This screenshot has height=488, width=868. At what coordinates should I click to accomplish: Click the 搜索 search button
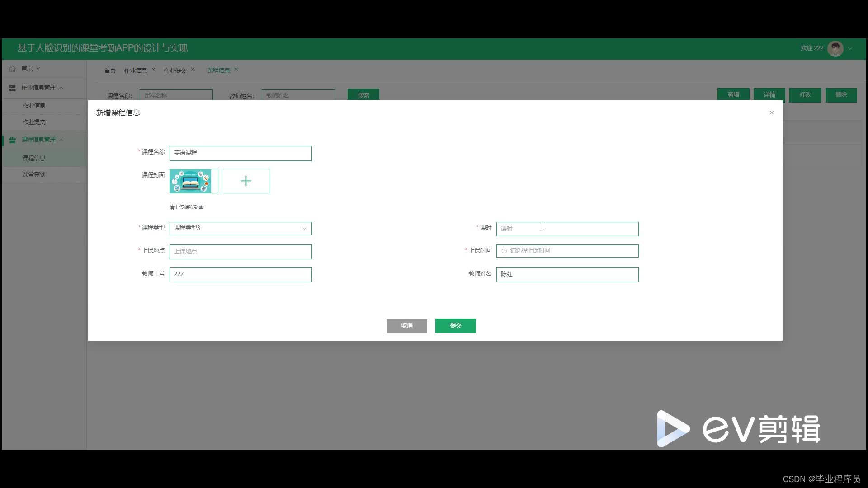tap(363, 95)
